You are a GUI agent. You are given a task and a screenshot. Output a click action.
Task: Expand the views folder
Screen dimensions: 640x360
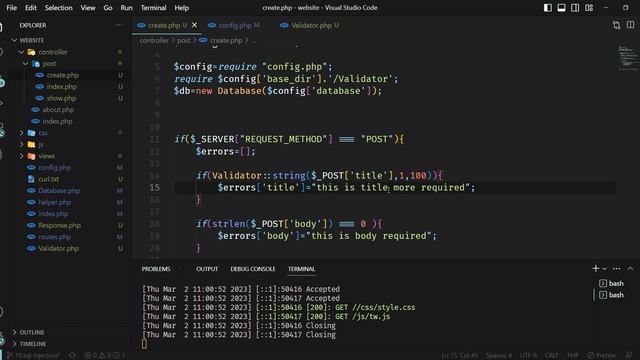pyautogui.click(x=21, y=156)
